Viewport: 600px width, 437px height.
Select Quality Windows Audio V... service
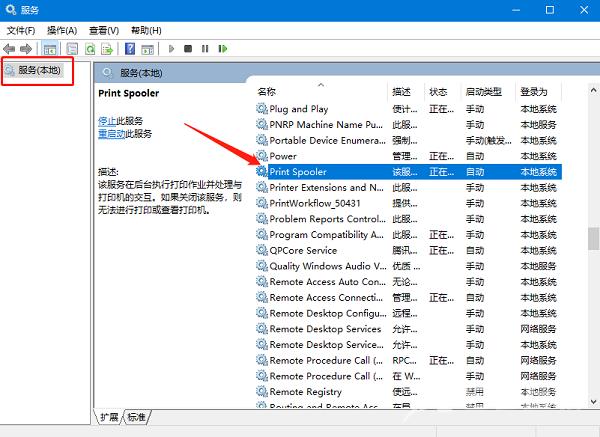408,266
